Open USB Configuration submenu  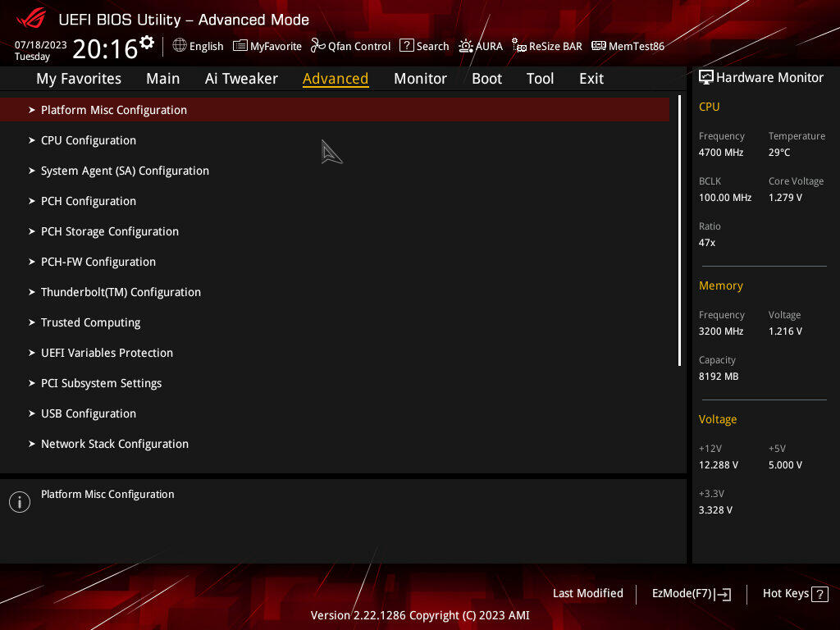(89, 413)
